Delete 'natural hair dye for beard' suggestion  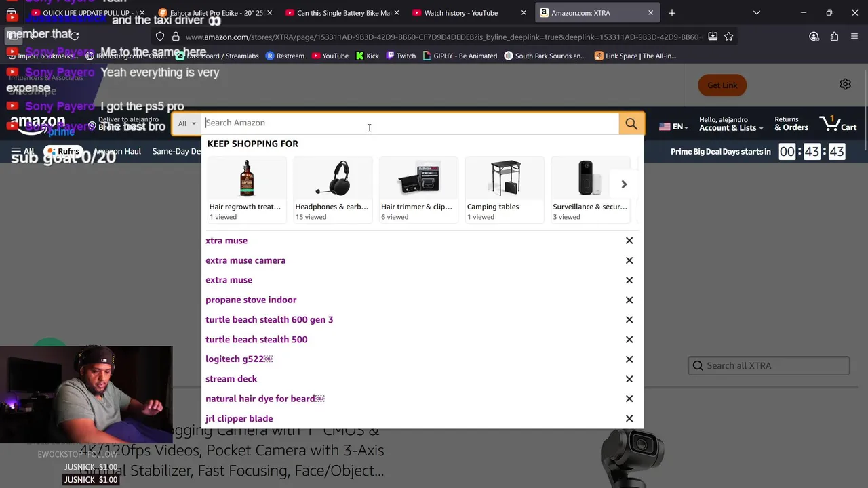629,399
